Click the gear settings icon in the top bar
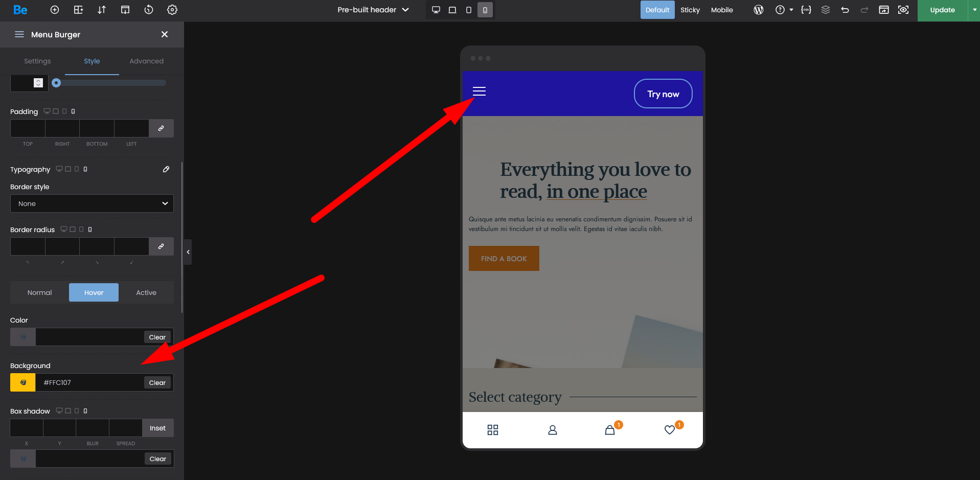This screenshot has width=980, height=480. pyautogui.click(x=172, y=10)
